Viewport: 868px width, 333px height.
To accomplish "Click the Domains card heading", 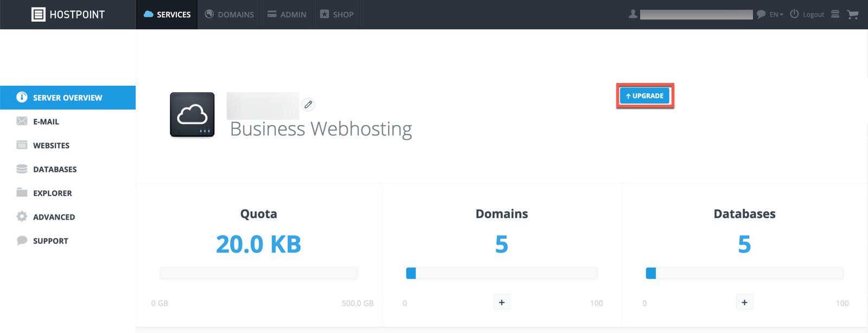I will coord(502,214).
